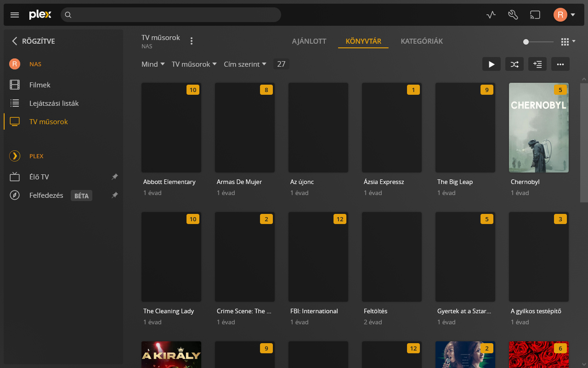Click Add to playlist button

tap(537, 64)
